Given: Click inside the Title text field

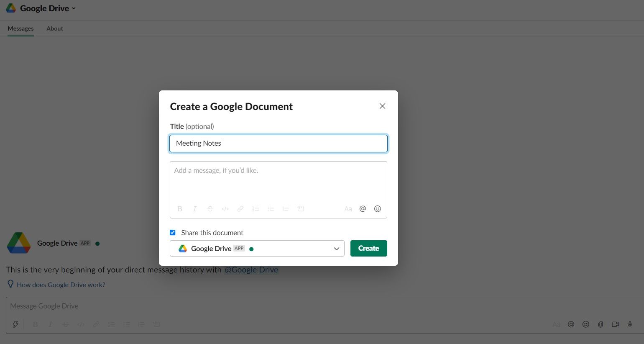Looking at the screenshot, I should (278, 143).
